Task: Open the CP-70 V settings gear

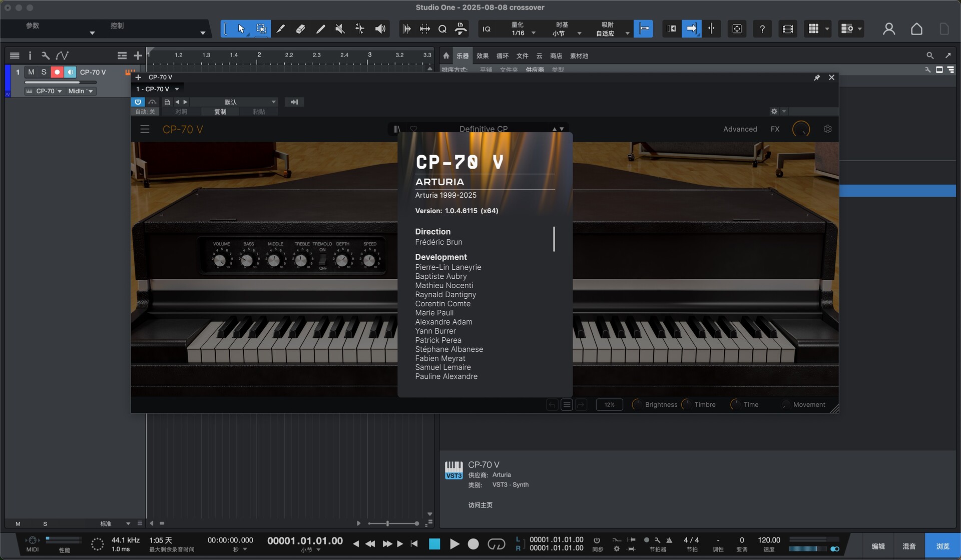Action: coord(828,129)
